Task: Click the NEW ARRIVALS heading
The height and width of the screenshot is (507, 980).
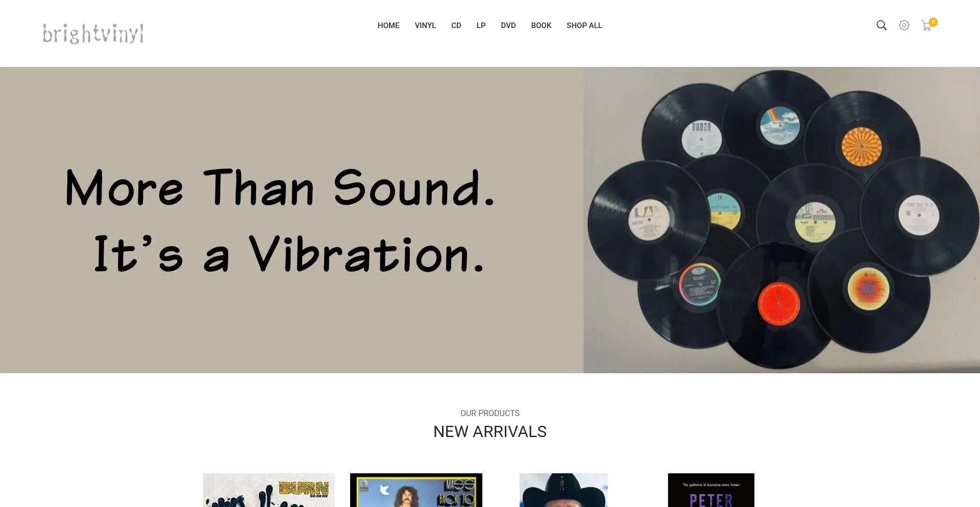Action: 490,432
